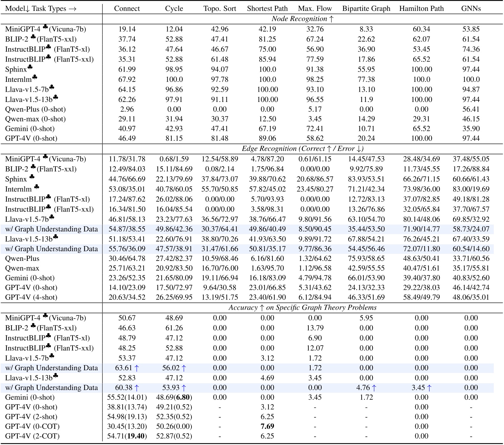Image resolution: width=504 pixels, height=445 pixels.
Task: Click the blue up arrow after 4.76
Action: pos(374,388)
